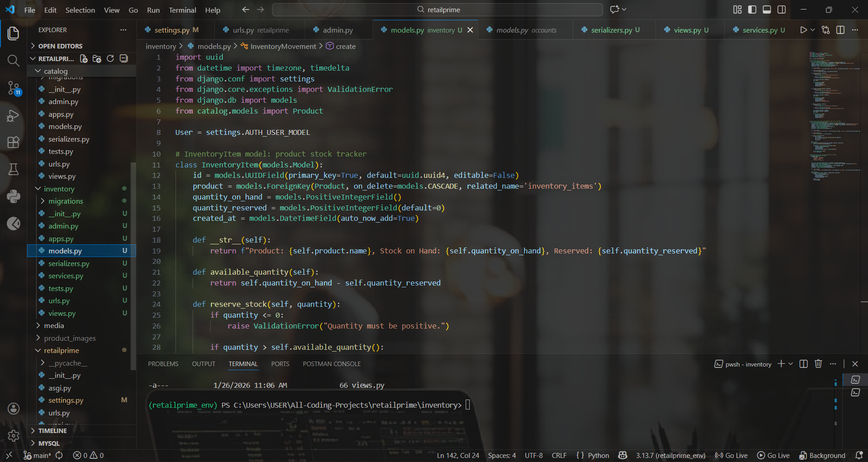Refresh the Explorer file tree
The width and height of the screenshot is (868, 462).
[110, 58]
